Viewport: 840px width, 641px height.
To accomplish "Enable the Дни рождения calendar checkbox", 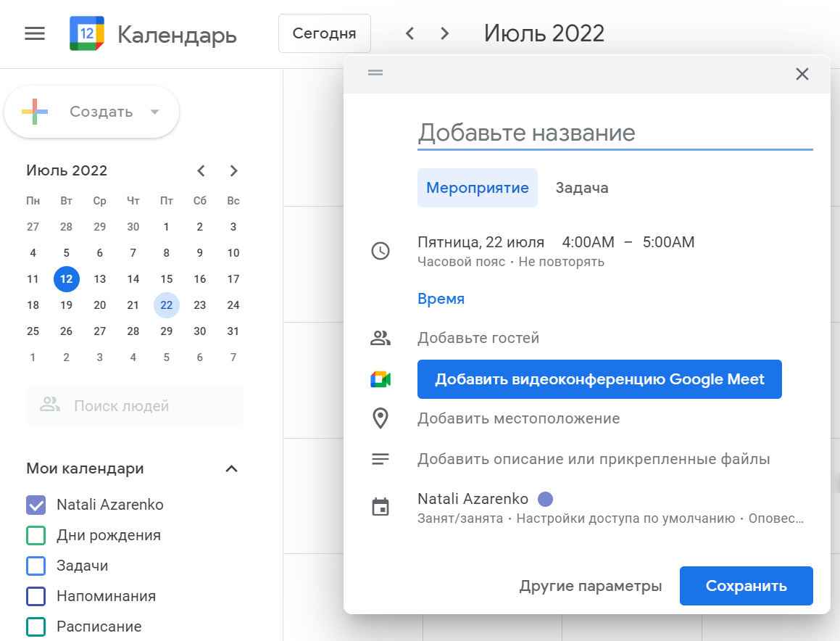I will [x=36, y=535].
